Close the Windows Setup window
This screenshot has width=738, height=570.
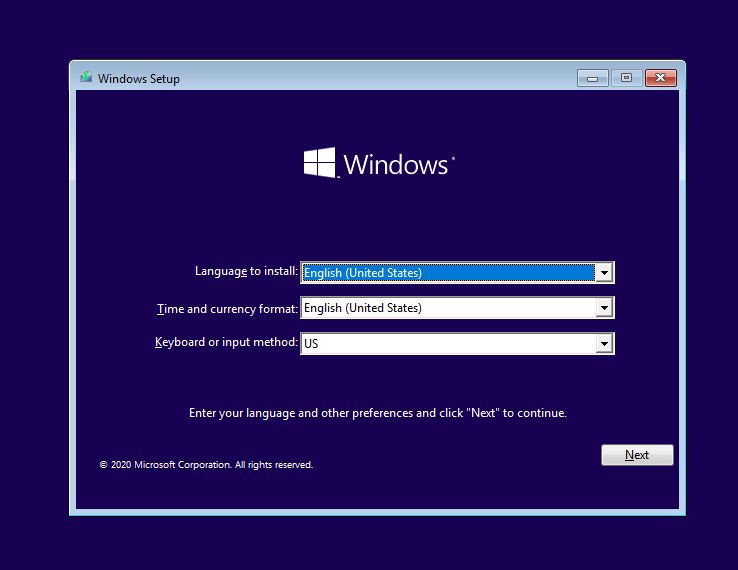(661, 78)
